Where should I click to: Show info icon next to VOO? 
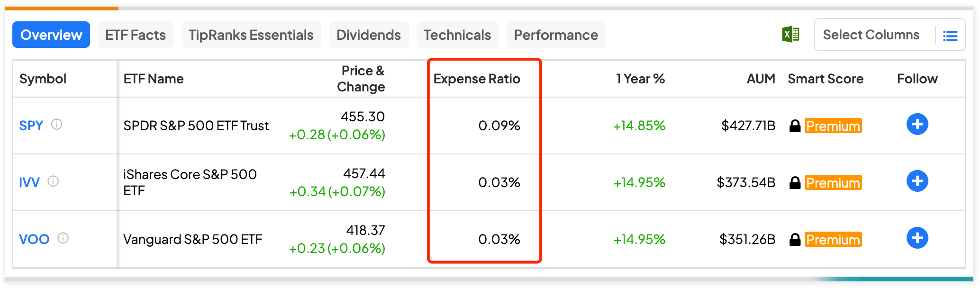point(63,238)
